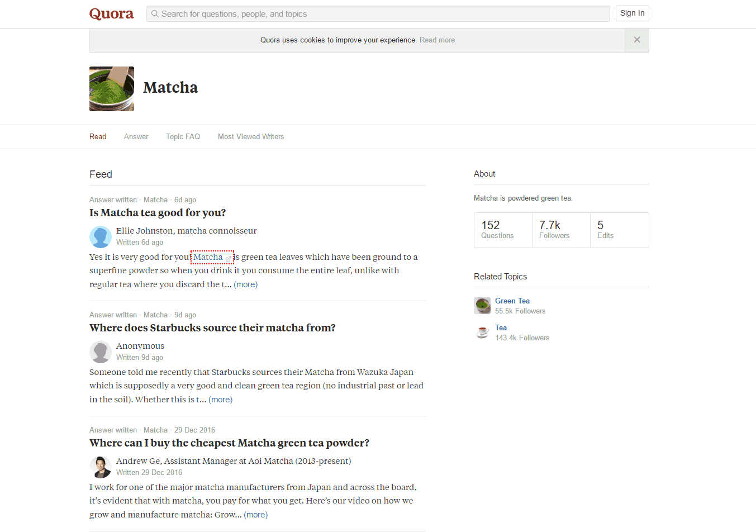Screen dimensions: 756x532
Task: Click 'Matcha is powdered green tea.' description
Action: click(x=523, y=198)
